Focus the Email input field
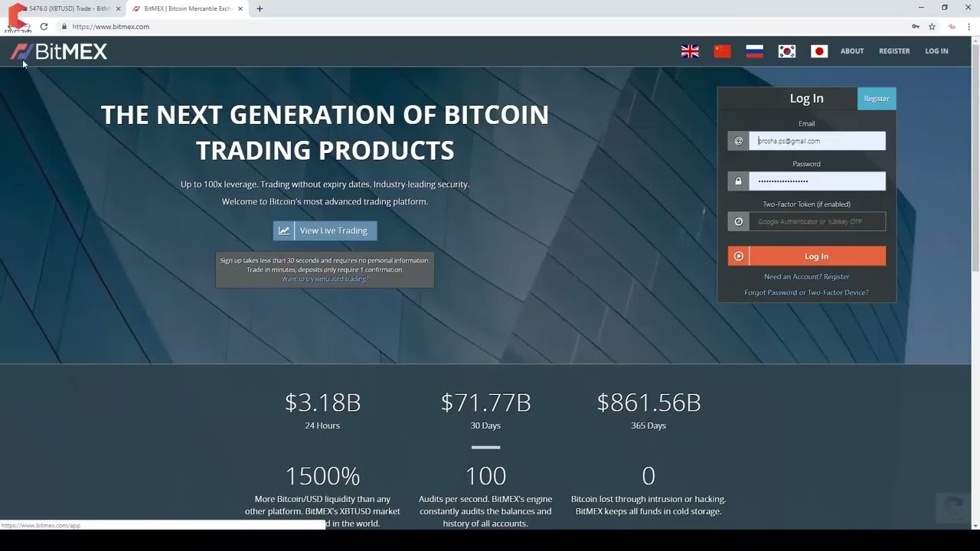This screenshot has height=551, width=980. (817, 141)
